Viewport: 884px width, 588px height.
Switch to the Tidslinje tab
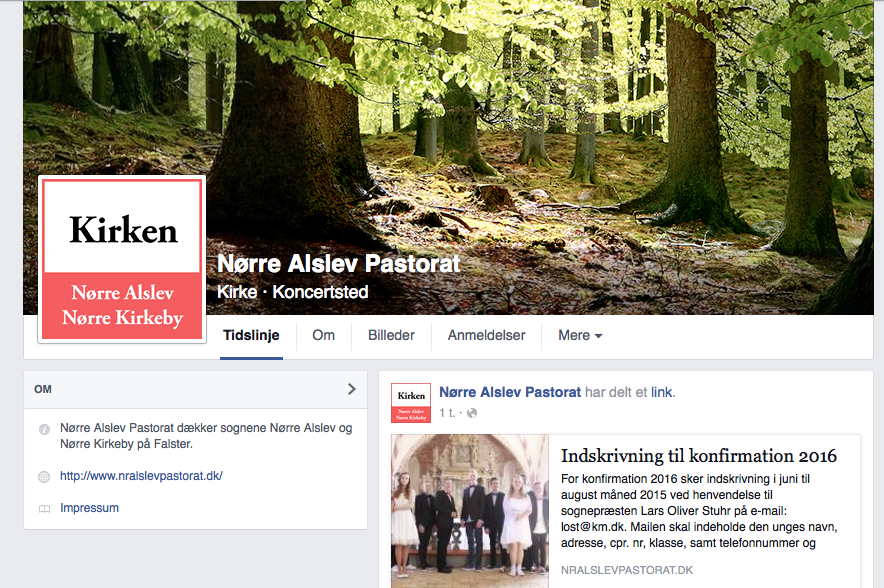(x=251, y=335)
